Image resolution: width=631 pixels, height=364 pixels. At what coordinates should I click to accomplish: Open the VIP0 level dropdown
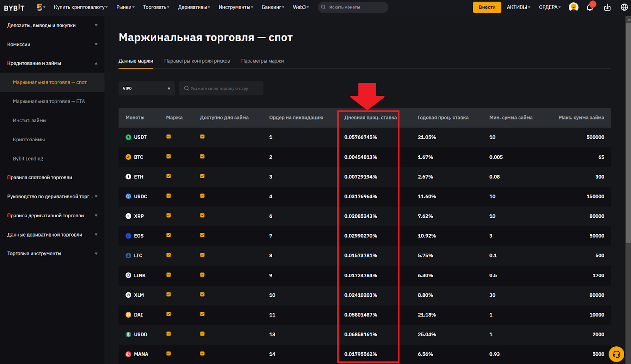click(x=146, y=88)
